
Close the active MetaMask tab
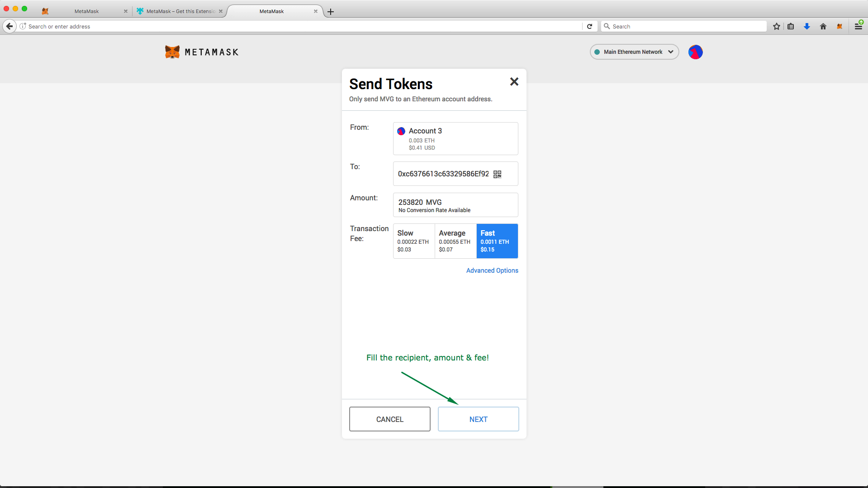click(316, 11)
